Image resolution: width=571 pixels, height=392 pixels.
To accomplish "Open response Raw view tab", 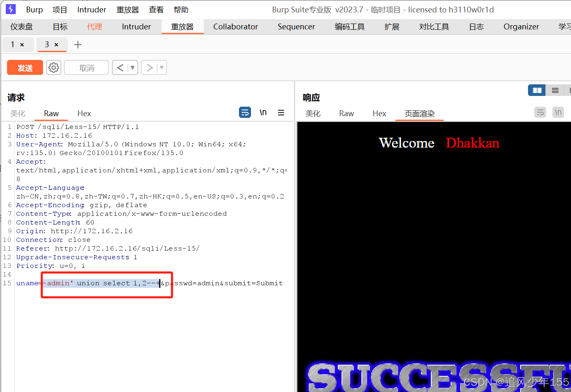I will pos(346,113).
